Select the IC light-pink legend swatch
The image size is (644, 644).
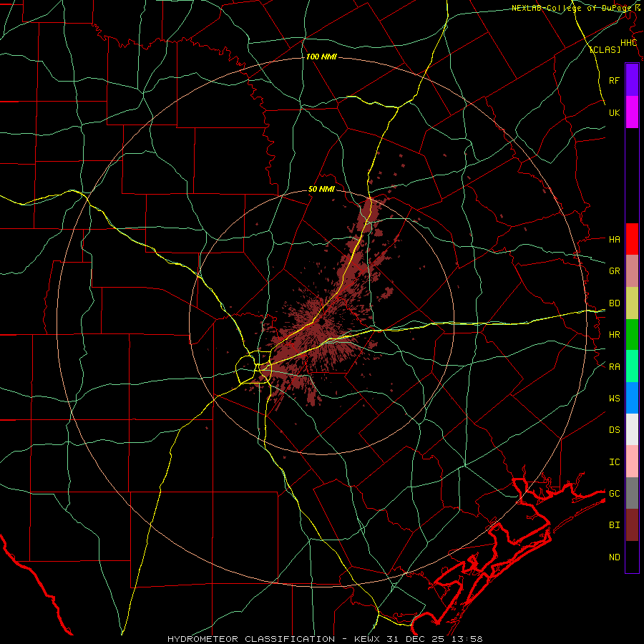click(632, 462)
